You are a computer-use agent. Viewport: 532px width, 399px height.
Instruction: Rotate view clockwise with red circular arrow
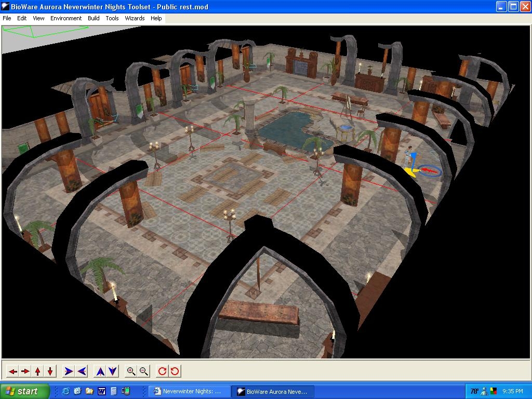pyautogui.click(x=162, y=371)
